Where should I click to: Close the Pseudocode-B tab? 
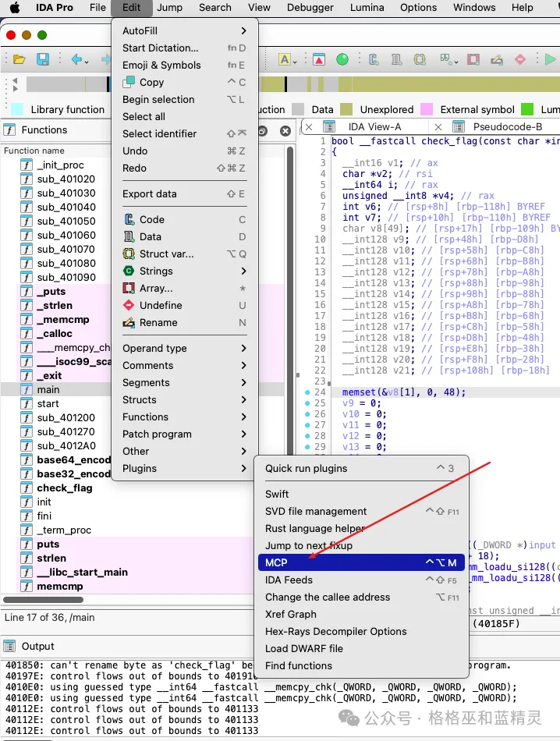[438, 127]
